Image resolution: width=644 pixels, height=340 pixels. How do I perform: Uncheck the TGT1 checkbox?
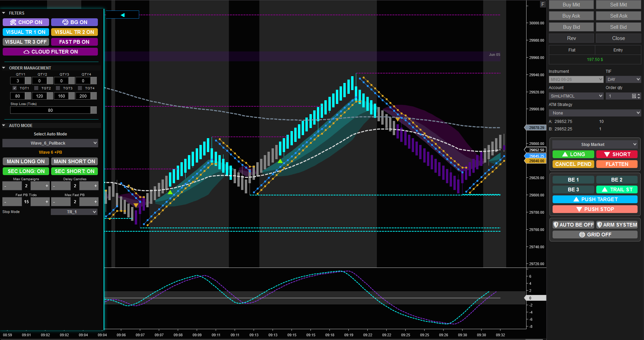15,88
